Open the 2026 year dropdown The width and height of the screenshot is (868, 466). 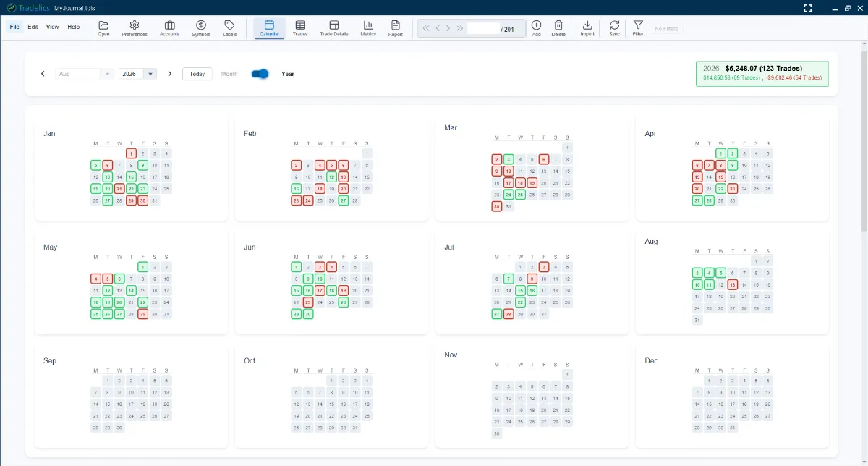click(137, 74)
